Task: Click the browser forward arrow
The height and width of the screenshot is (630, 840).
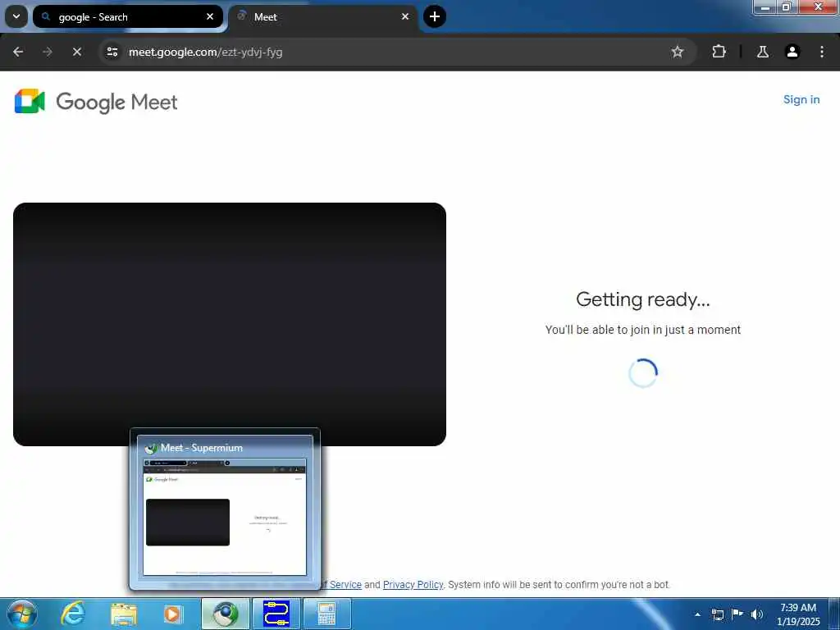Action: [48, 52]
